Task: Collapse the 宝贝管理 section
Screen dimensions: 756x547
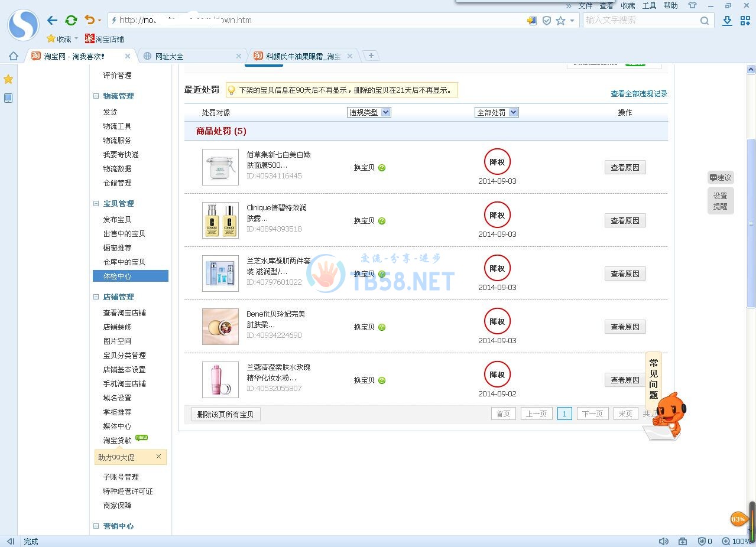Action: pos(96,203)
